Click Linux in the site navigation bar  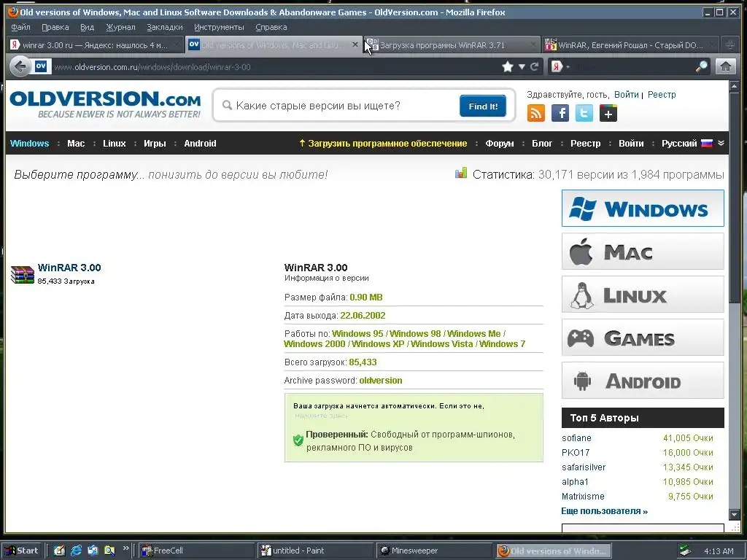point(115,144)
